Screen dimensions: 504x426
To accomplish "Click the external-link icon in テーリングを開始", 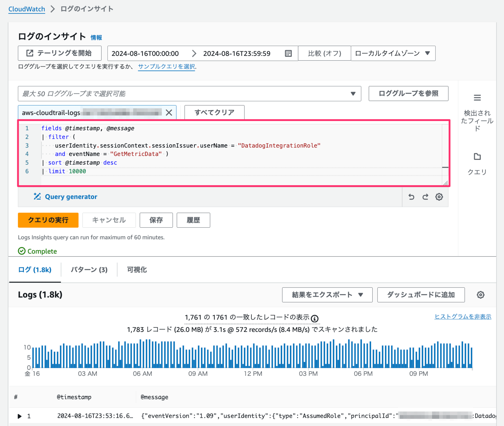I will click(30, 53).
